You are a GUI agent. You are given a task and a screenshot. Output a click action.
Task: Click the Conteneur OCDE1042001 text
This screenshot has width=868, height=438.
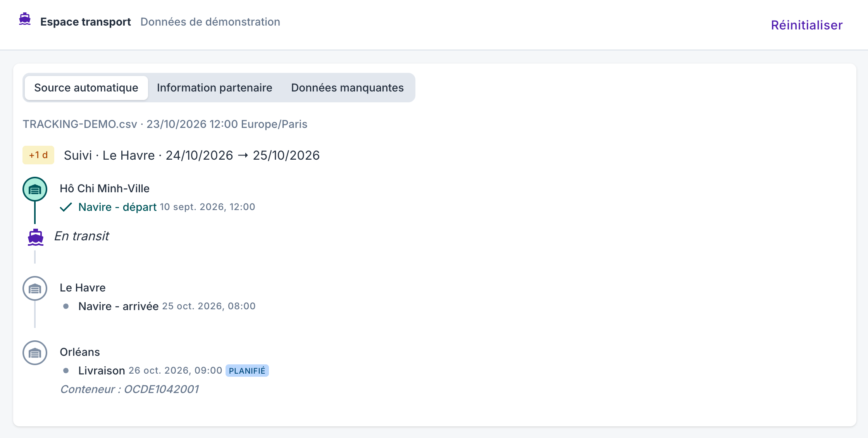129,389
